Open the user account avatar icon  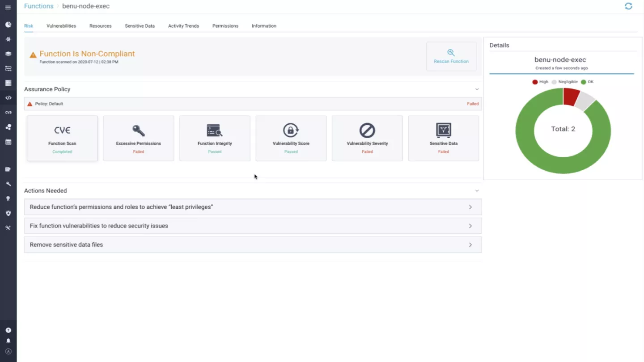point(8,352)
